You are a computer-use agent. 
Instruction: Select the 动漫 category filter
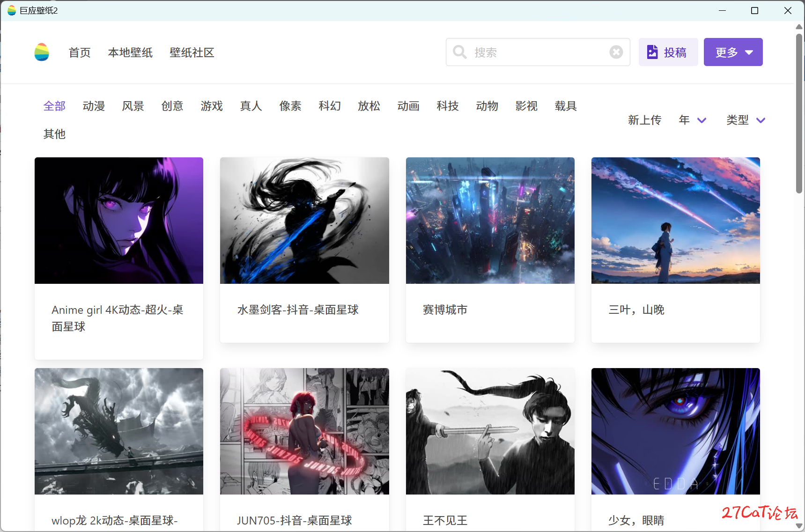(x=94, y=106)
